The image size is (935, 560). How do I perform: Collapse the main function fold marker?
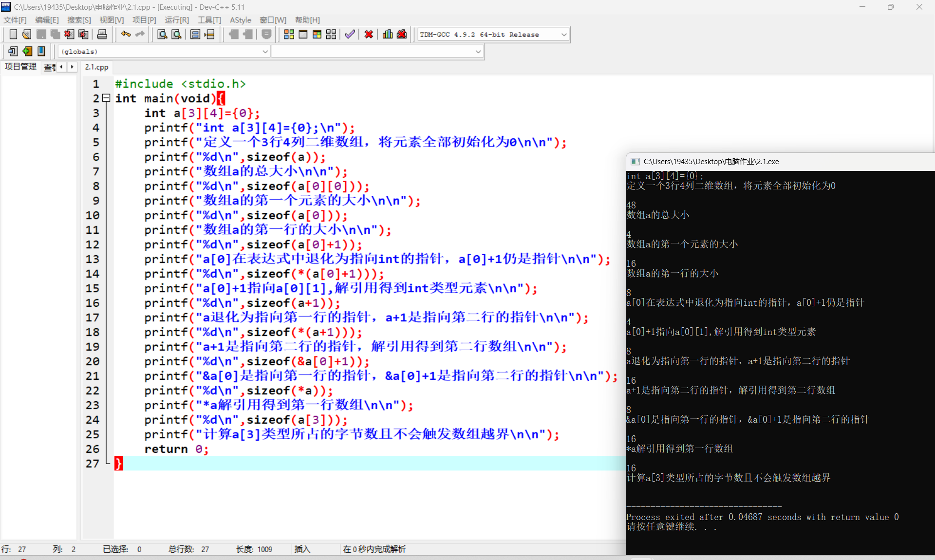pyautogui.click(x=106, y=98)
